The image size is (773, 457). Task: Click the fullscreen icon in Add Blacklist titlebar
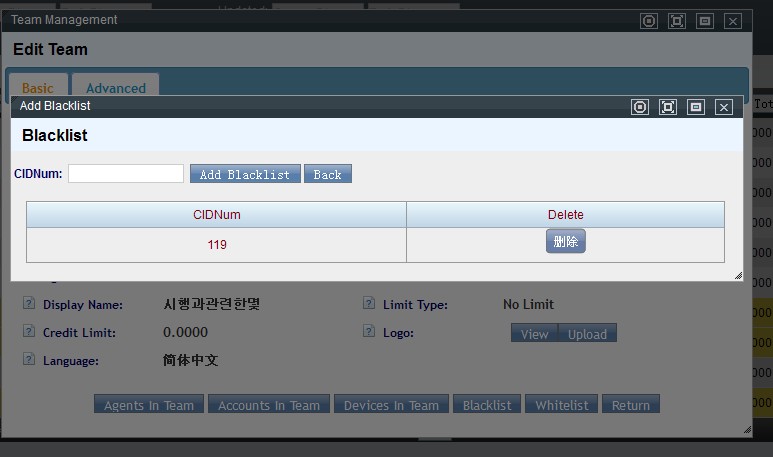(668, 107)
